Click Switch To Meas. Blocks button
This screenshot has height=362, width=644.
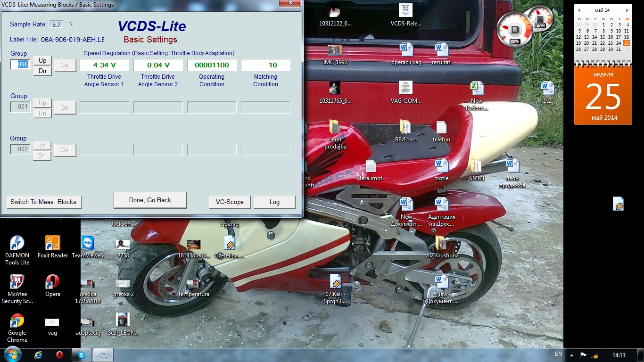click(x=44, y=202)
